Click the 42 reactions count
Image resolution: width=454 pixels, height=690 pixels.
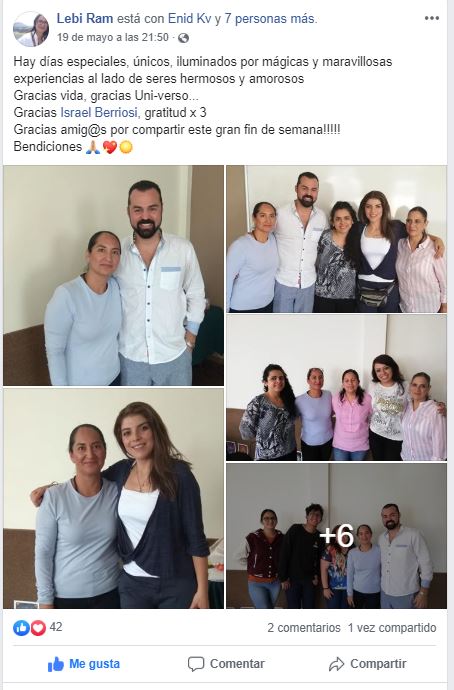pyautogui.click(x=56, y=627)
